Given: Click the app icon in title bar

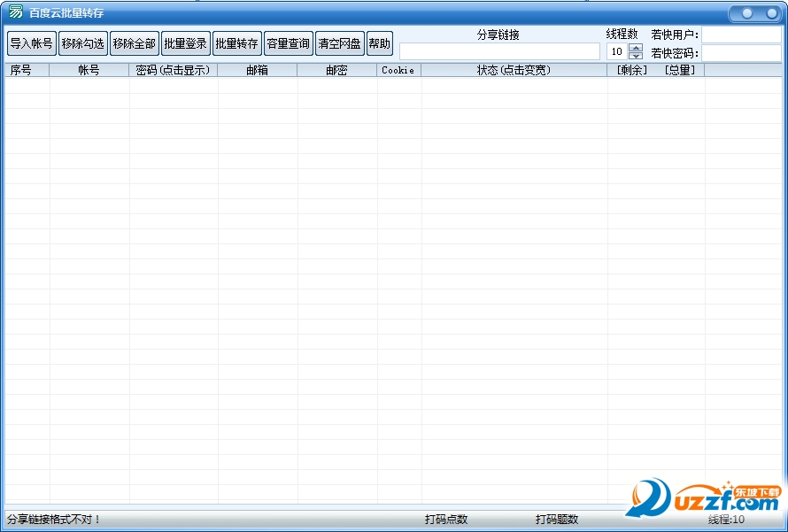Looking at the screenshot, I should 16,12.
